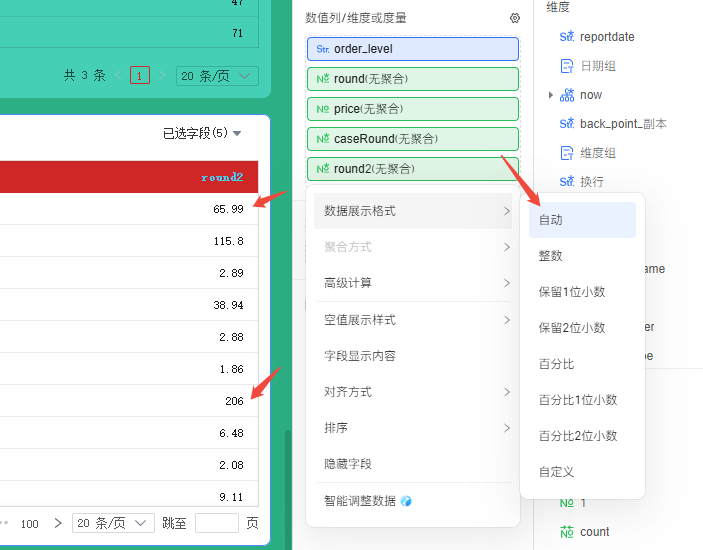Select the round2(无聚合) field pill
Image resolution: width=703 pixels, height=550 pixels.
click(413, 169)
